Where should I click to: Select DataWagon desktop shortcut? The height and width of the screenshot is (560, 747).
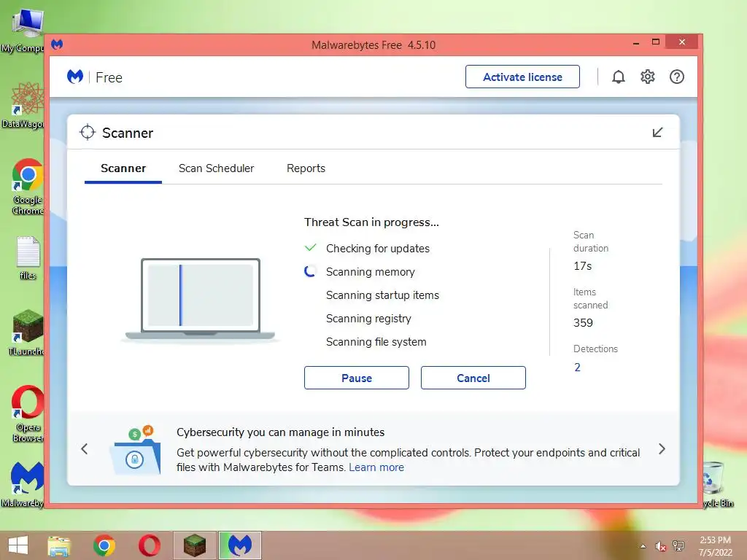[24, 105]
